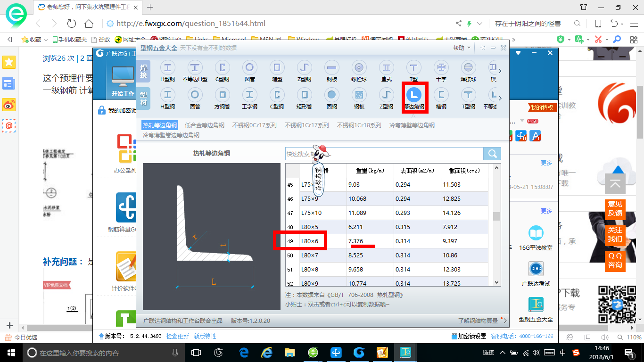Select 螺栓球 icon in 焊接 row
The width and height of the screenshot is (644, 362).
359,71
